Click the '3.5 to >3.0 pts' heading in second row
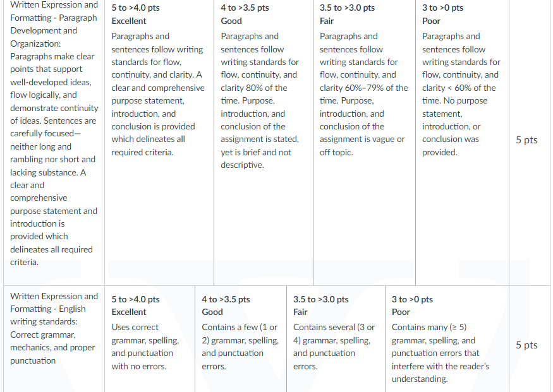553x392 pixels. tap(320, 299)
